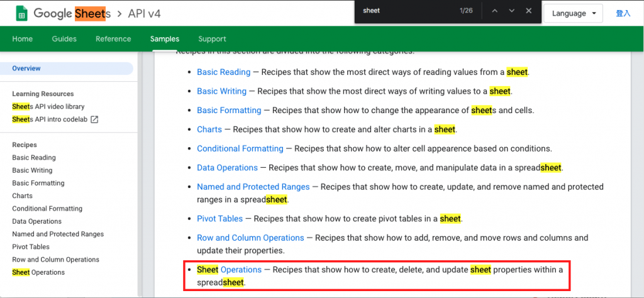Open the Basic Formatting link in main content
This screenshot has height=298, width=644.
click(229, 111)
